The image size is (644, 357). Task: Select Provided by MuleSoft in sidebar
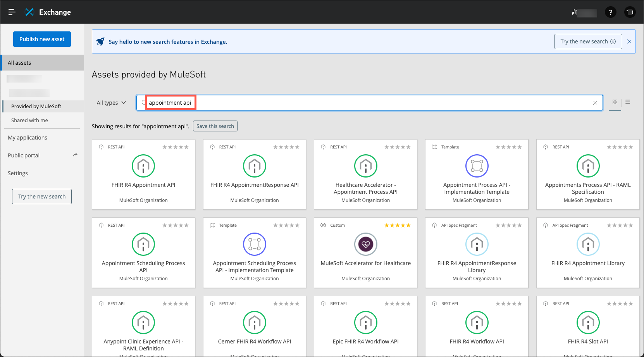click(43, 106)
